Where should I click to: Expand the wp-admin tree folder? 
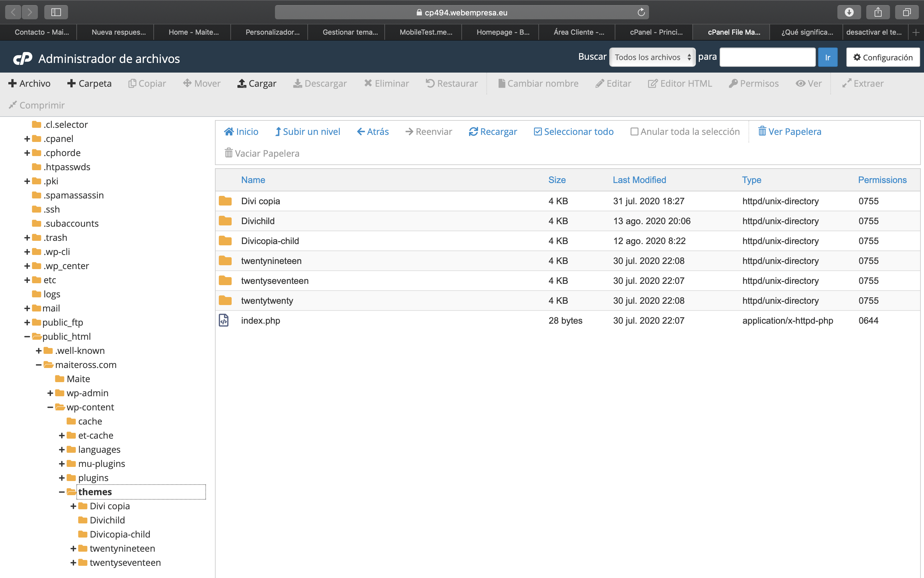(50, 393)
